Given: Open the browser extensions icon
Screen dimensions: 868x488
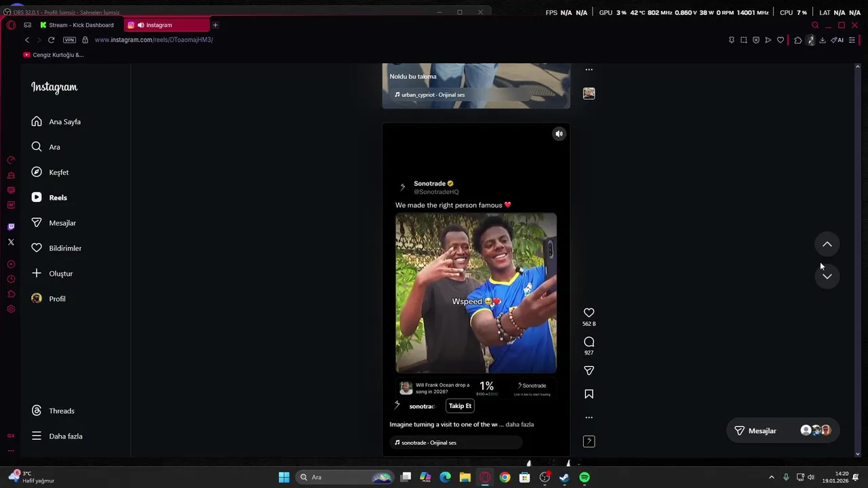Looking at the screenshot, I should 797,40.
